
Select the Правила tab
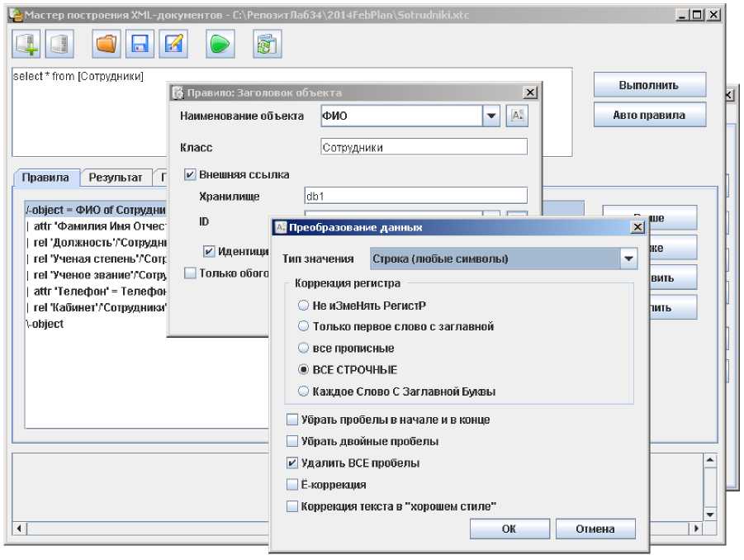[x=45, y=178]
